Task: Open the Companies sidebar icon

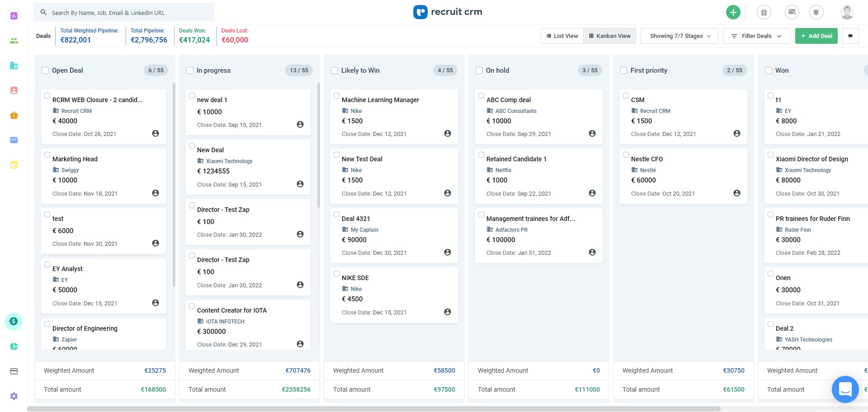Action: point(14,66)
